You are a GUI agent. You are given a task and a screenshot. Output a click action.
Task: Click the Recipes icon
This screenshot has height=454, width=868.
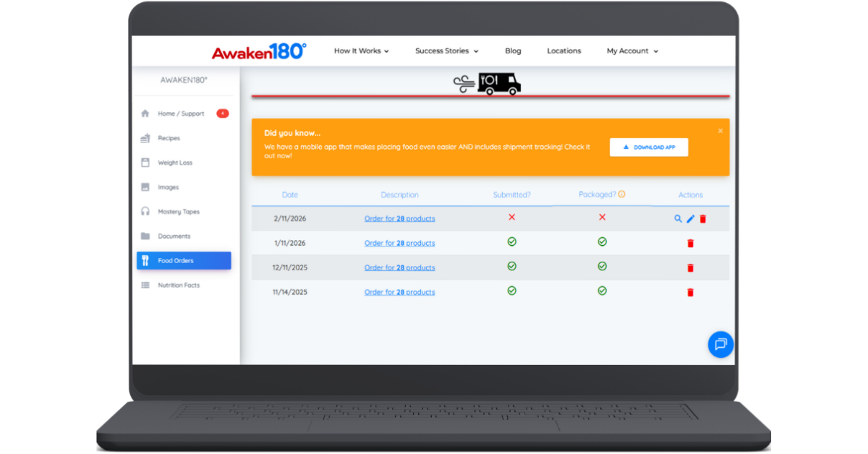[x=145, y=138]
